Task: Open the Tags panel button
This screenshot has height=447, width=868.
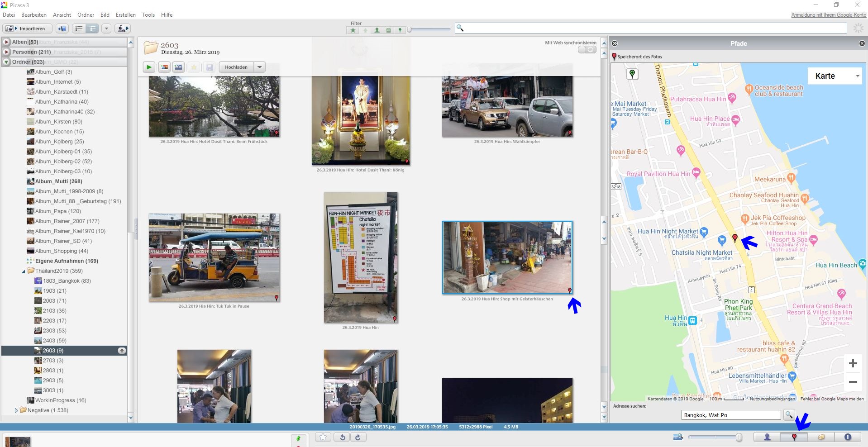Action: point(821,437)
